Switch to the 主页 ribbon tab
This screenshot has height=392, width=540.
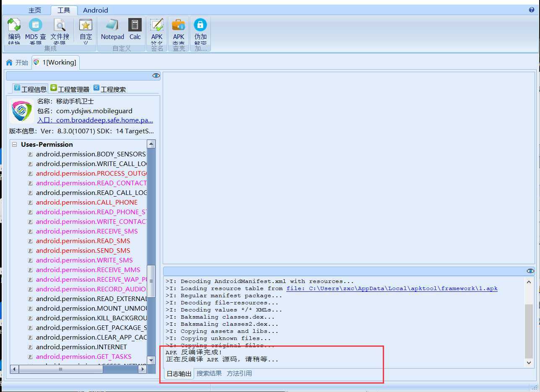point(35,10)
